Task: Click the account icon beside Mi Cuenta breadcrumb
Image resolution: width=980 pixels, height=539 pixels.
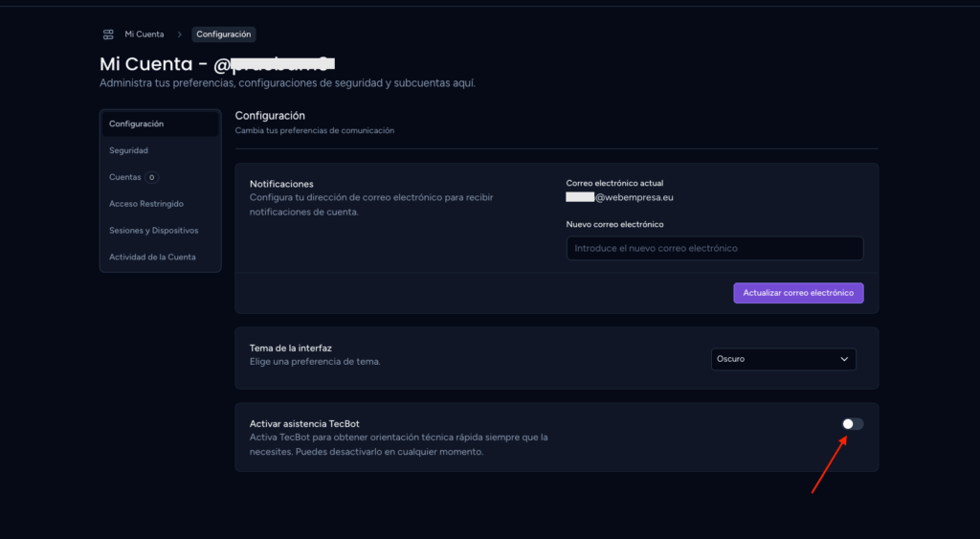Action: pos(108,34)
